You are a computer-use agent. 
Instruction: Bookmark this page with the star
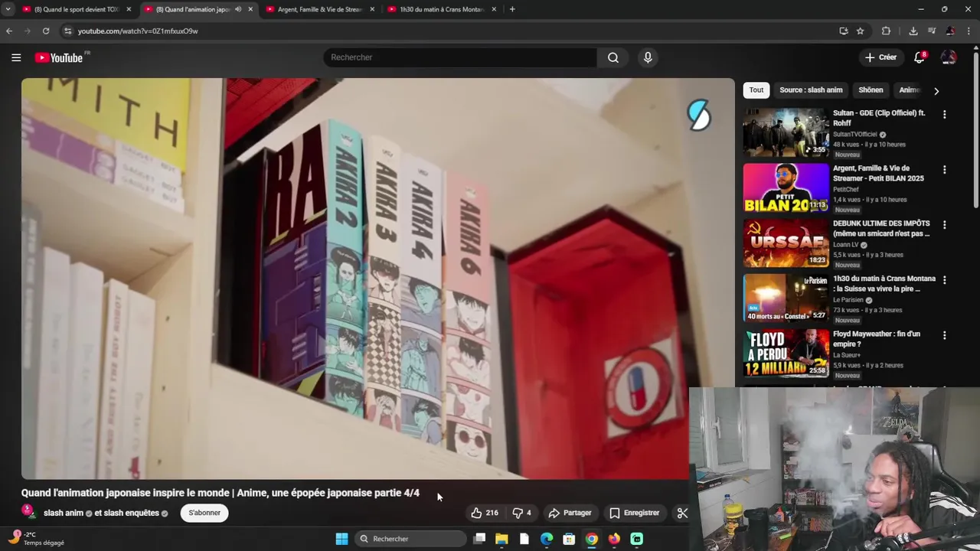pos(861,31)
